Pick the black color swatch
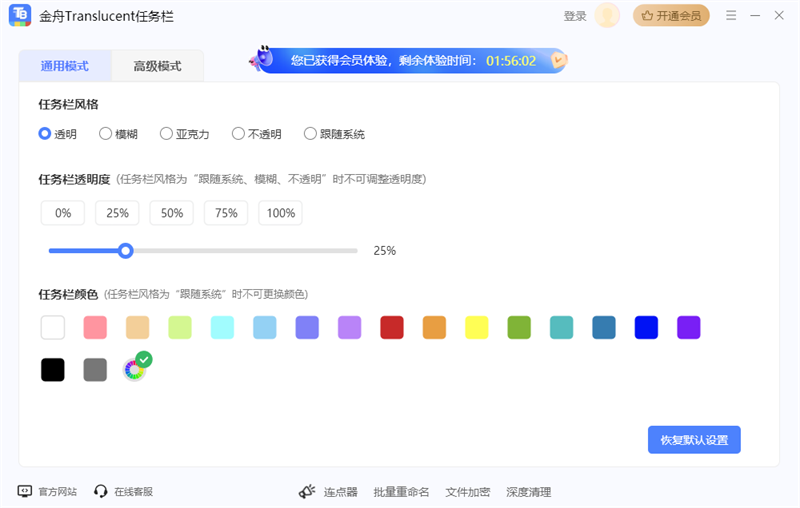This screenshot has width=800, height=508. (53, 370)
